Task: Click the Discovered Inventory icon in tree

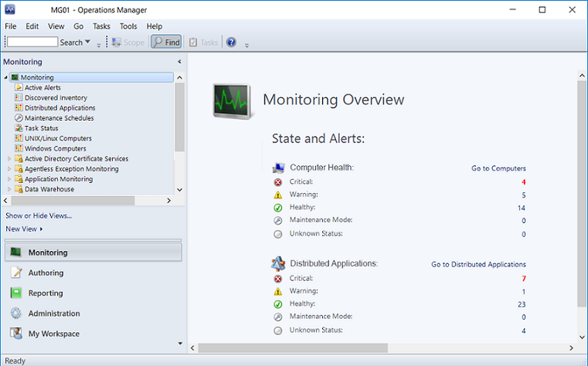Action: click(19, 97)
